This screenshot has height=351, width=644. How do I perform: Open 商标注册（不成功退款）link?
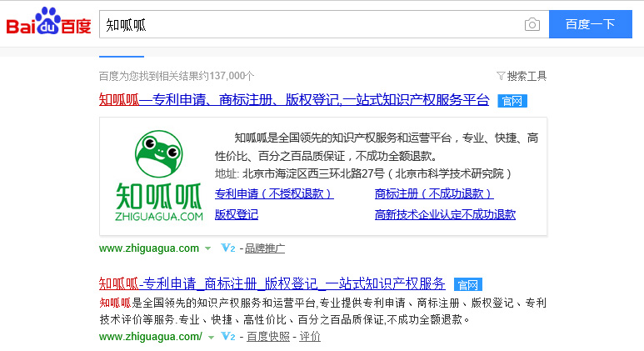point(434,193)
